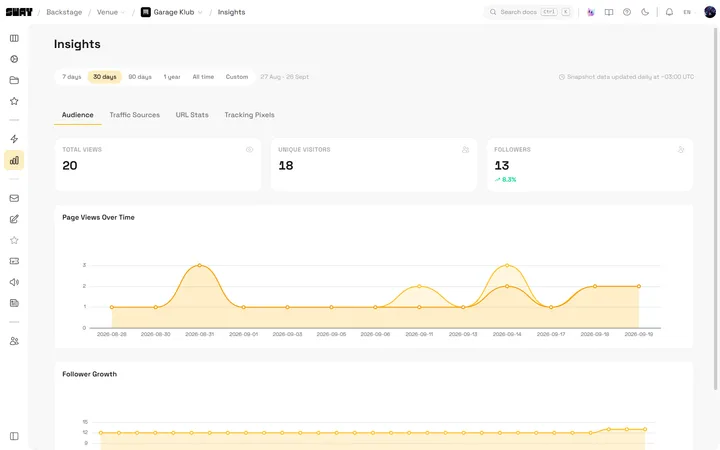
Task: Click the SWAY logo
Action: [x=19, y=12]
